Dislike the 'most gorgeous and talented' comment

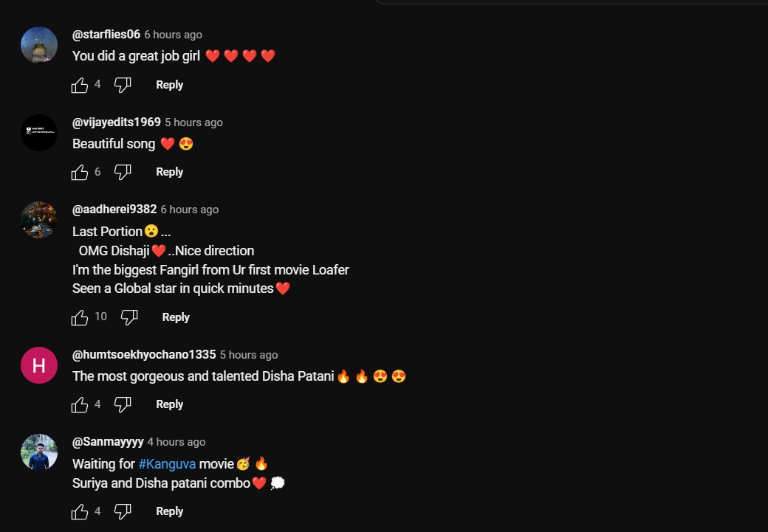click(123, 405)
